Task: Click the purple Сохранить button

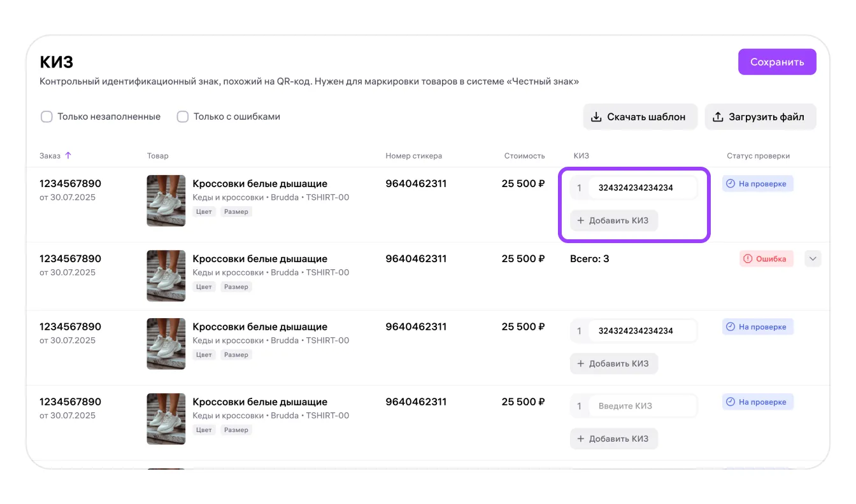Action: pyautogui.click(x=776, y=62)
